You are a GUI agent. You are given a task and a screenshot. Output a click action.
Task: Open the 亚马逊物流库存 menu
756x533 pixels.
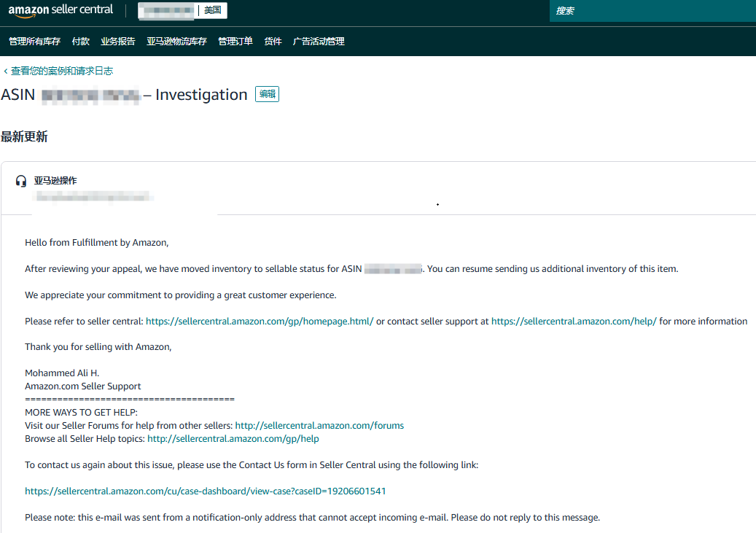pos(176,42)
